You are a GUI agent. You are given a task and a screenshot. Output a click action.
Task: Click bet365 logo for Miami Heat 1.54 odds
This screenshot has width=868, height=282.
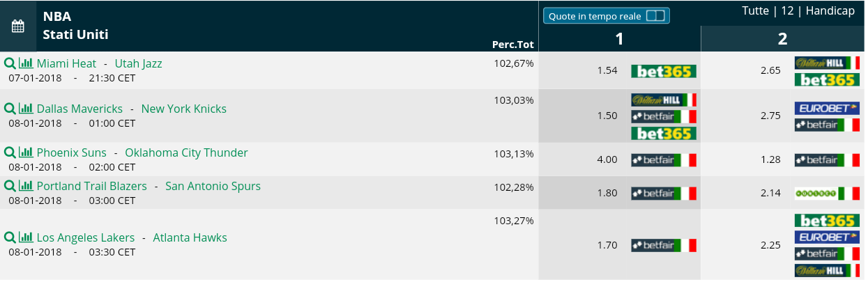pyautogui.click(x=664, y=71)
